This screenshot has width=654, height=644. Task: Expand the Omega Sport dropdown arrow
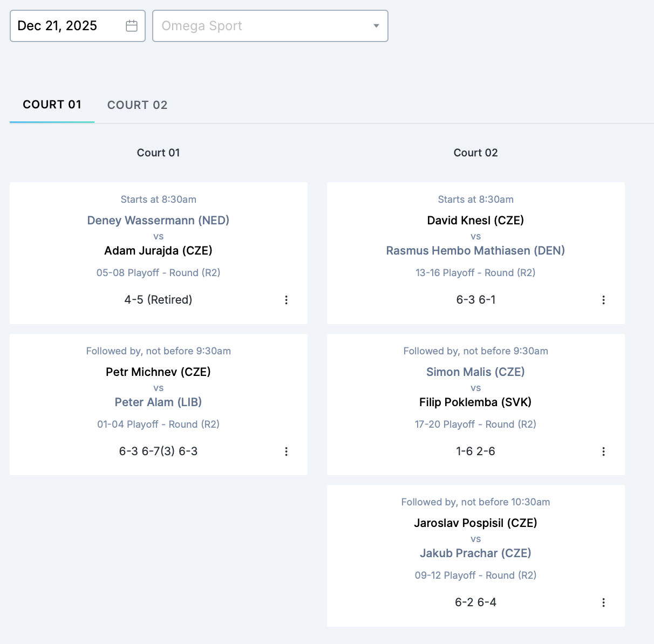pos(376,26)
